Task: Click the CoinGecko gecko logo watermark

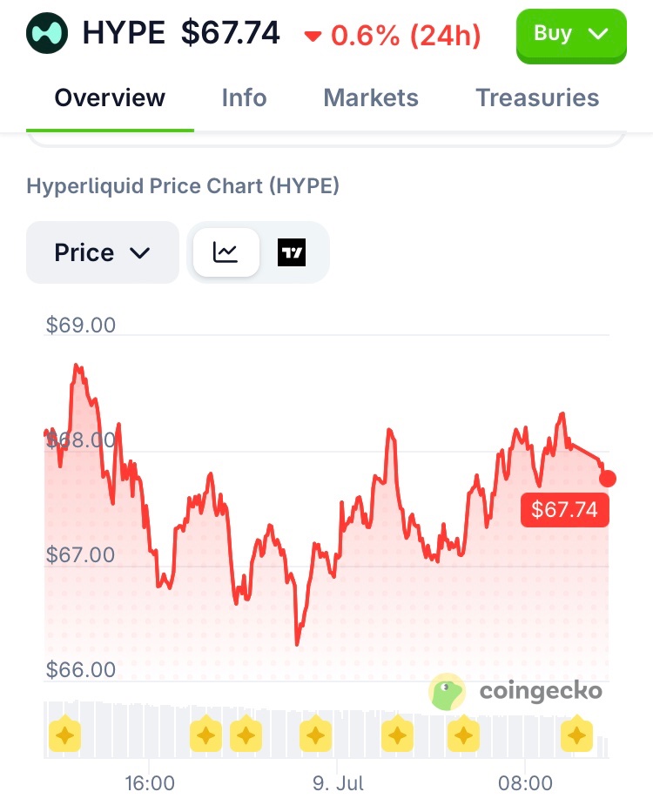Action: point(447,693)
